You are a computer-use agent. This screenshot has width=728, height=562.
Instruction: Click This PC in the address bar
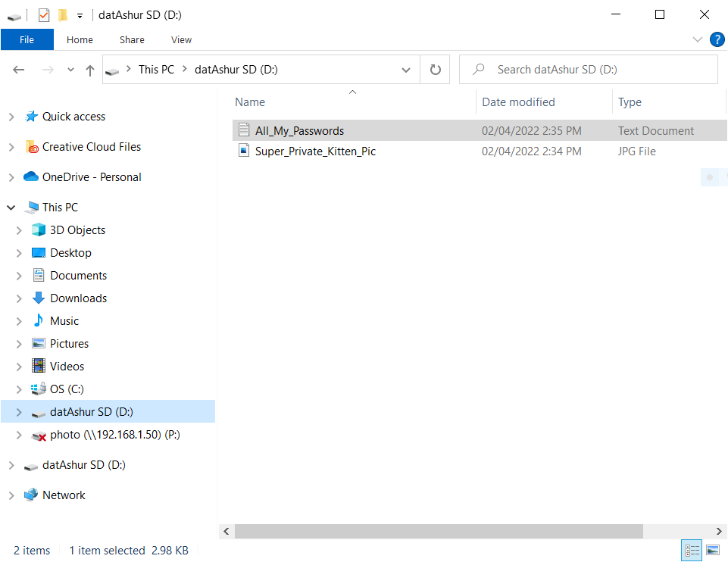point(156,70)
